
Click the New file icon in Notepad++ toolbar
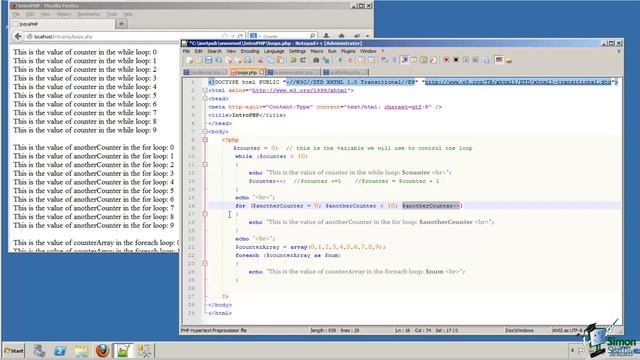pyautogui.click(x=189, y=60)
